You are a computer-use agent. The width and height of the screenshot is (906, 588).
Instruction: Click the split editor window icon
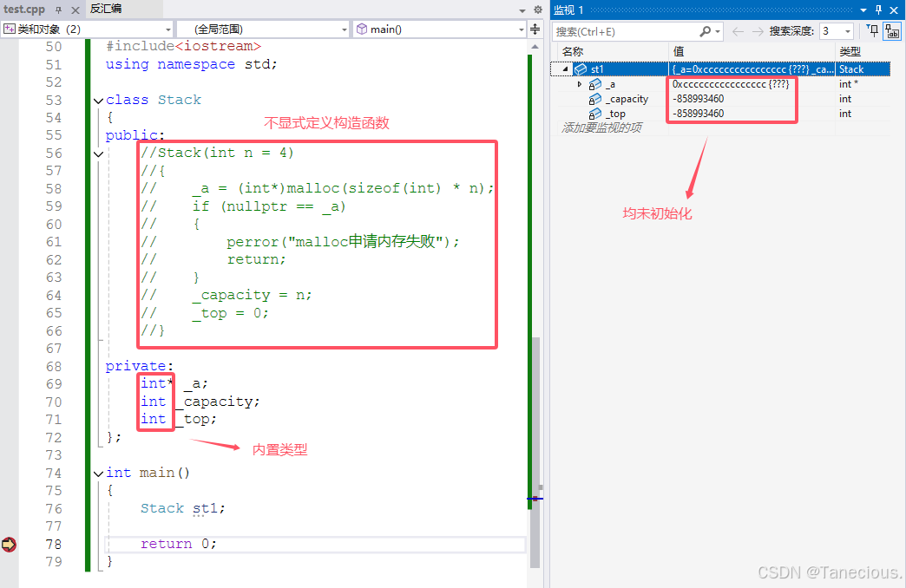[535, 29]
